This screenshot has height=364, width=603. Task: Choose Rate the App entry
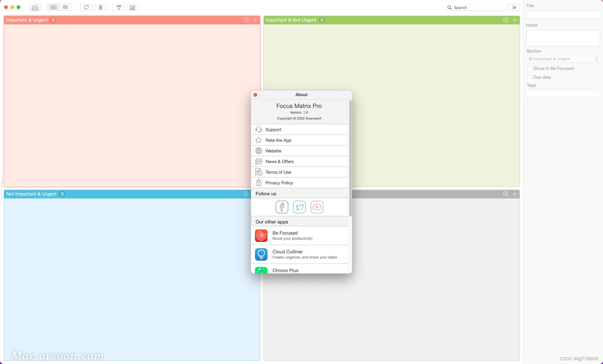300,140
